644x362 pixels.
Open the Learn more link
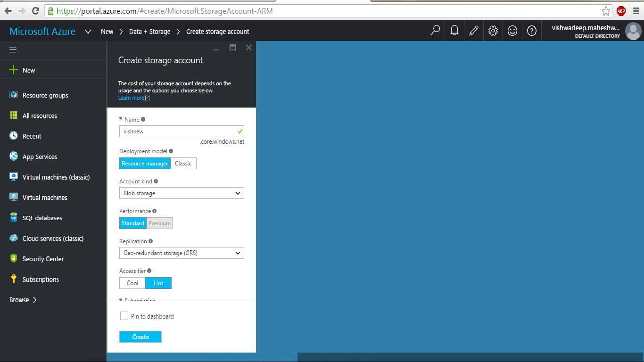(x=134, y=98)
